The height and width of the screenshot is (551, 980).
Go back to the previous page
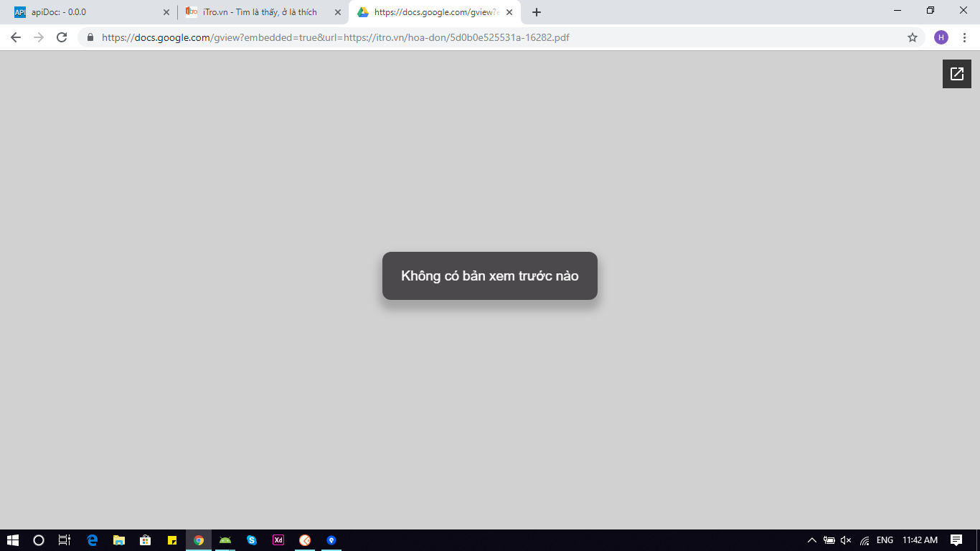tap(16, 37)
